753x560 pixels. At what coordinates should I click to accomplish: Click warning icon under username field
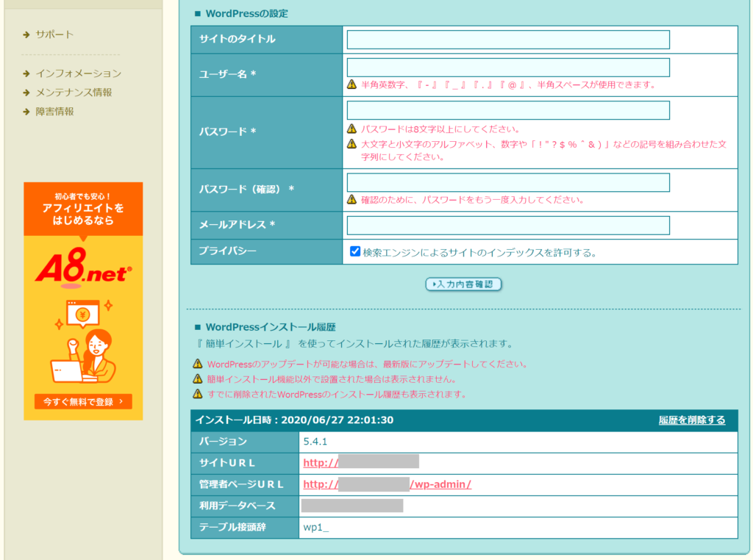click(x=352, y=85)
